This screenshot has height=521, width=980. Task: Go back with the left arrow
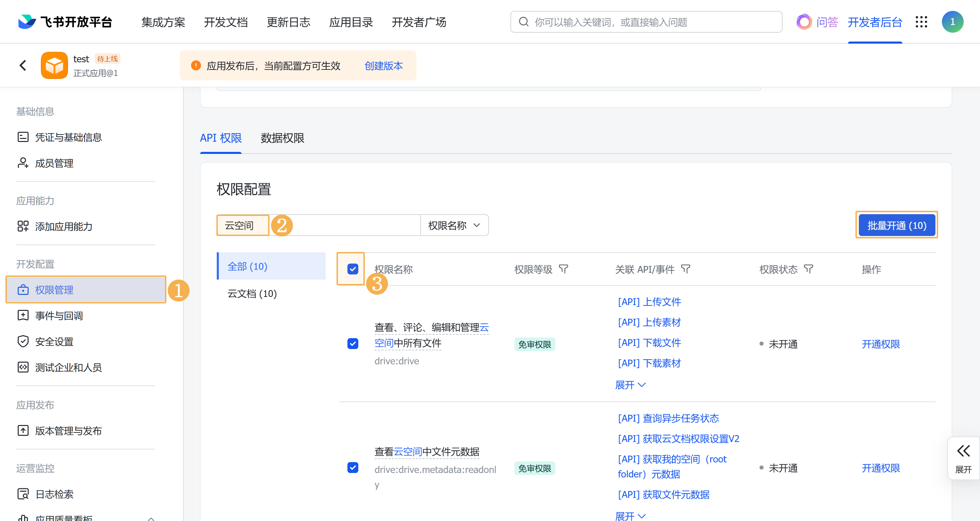(23, 65)
